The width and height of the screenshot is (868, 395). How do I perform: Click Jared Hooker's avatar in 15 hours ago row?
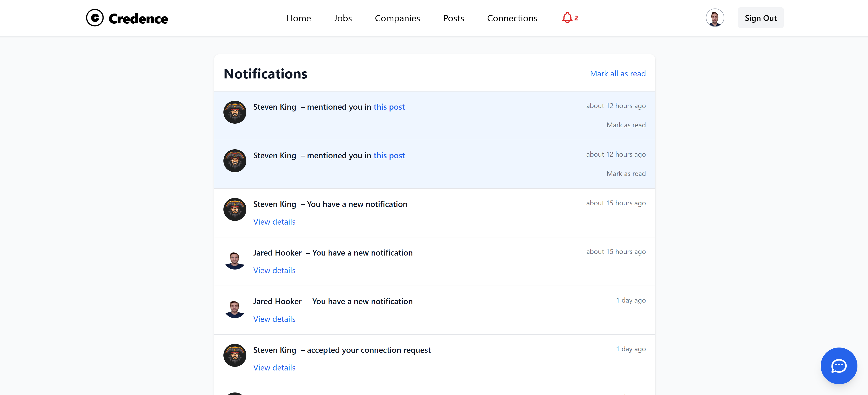[234, 258]
